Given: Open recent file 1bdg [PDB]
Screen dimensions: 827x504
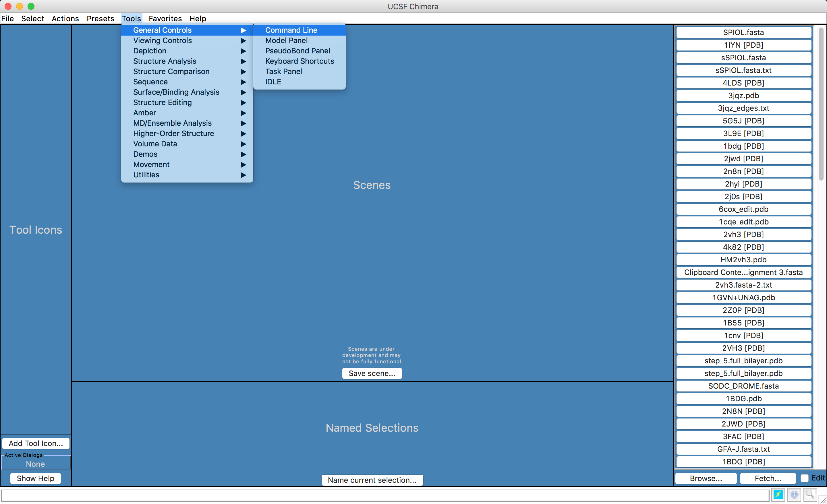Looking at the screenshot, I should coord(743,146).
